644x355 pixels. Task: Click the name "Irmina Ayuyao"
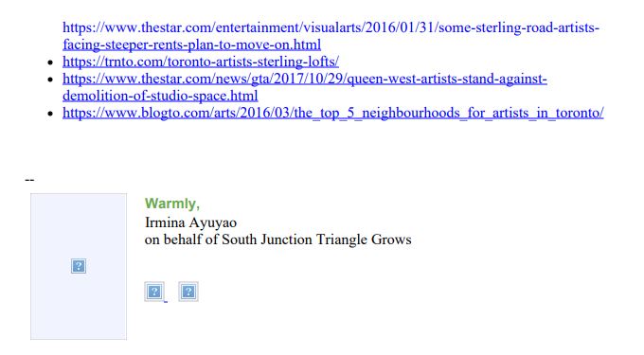click(190, 222)
